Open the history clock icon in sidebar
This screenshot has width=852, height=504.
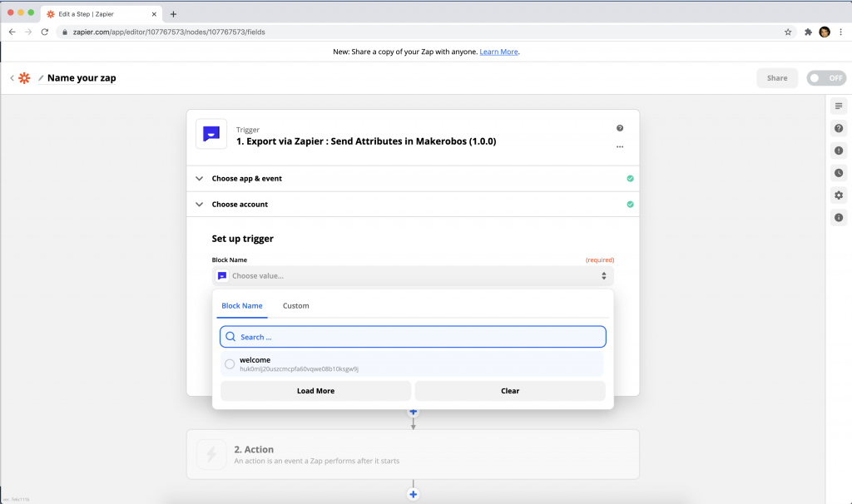839,173
